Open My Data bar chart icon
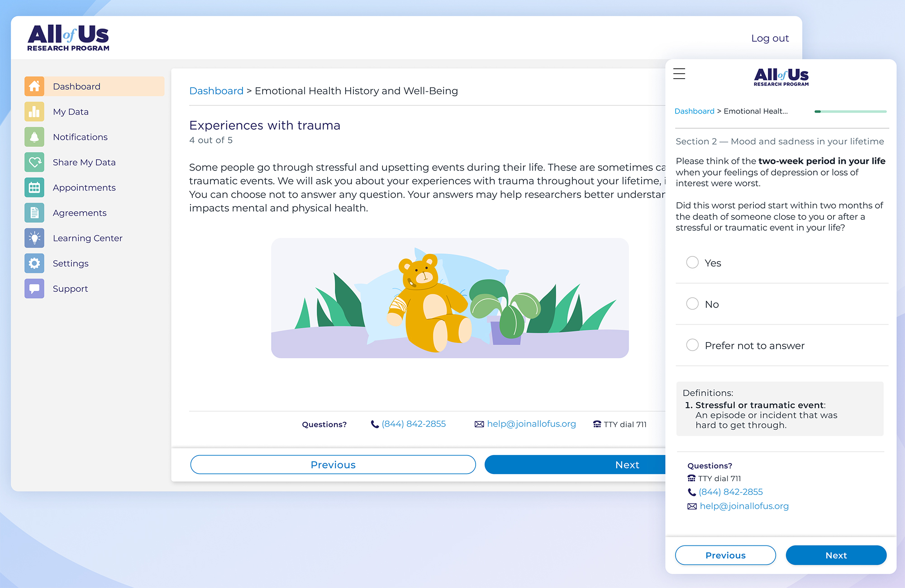This screenshot has height=588, width=905. (x=34, y=112)
